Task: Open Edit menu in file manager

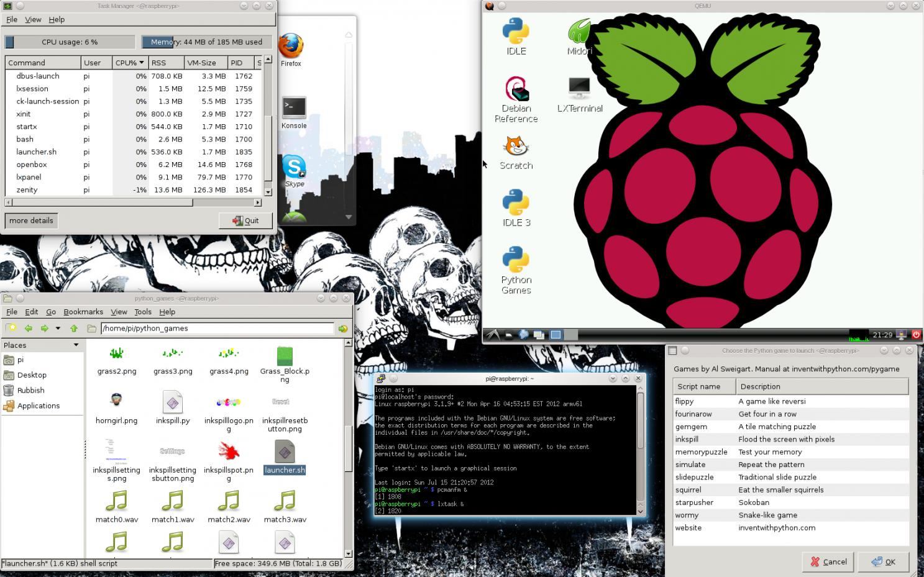Action: click(31, 312)
